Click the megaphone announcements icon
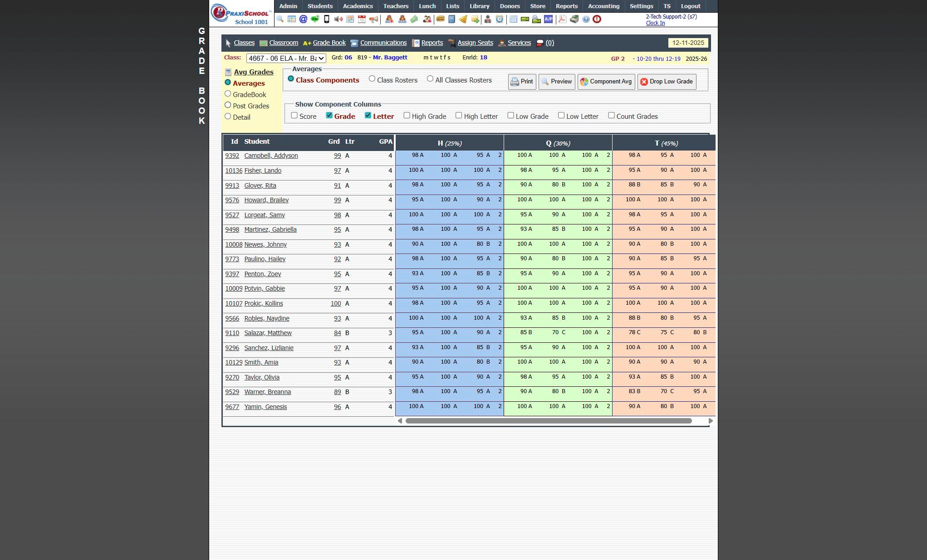 tap(373, 19)
